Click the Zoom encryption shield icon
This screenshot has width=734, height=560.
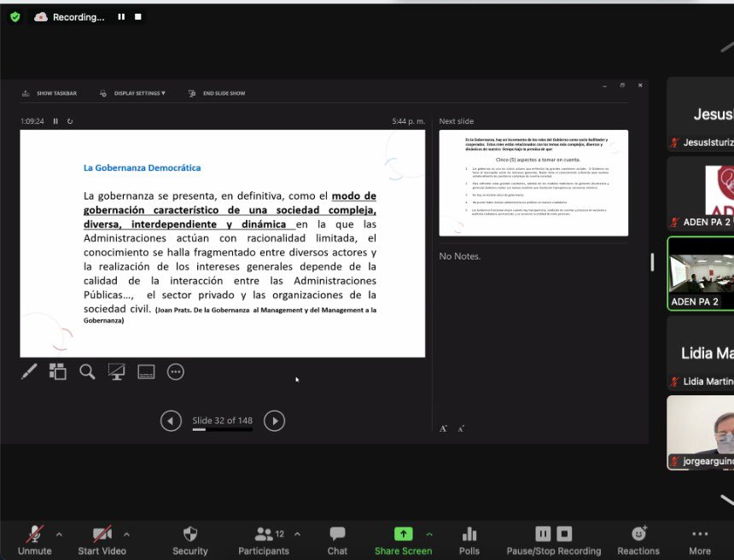pyautogui.click(x=15, y=17)
